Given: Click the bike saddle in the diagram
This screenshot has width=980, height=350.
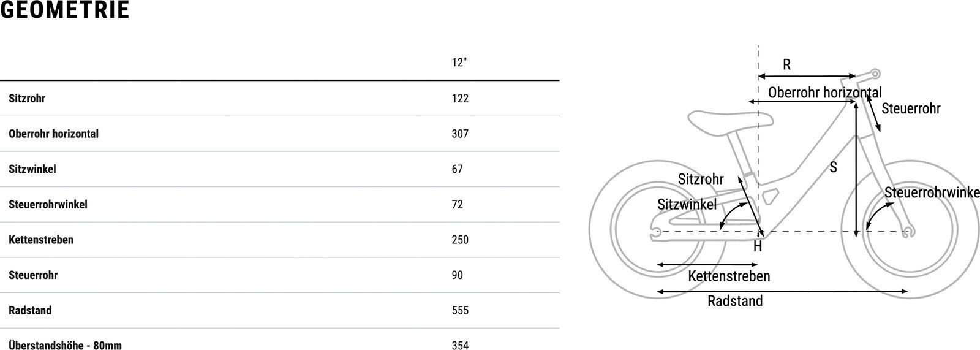Looking at the screenshot, I should point(714,122).
